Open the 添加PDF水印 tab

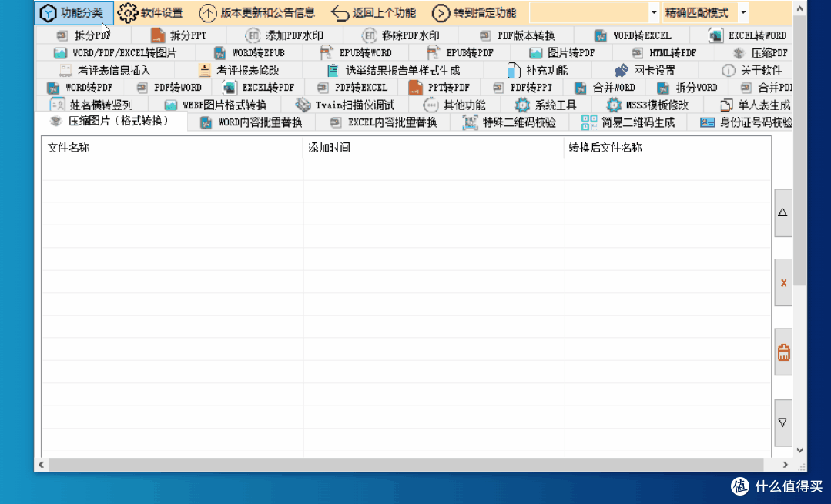coord(285,35)
